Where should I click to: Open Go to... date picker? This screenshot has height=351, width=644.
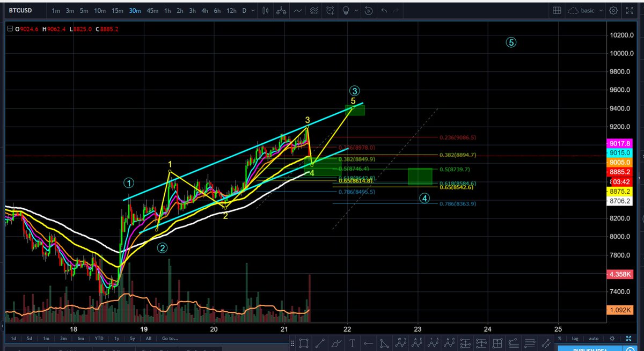coord(169,339)
